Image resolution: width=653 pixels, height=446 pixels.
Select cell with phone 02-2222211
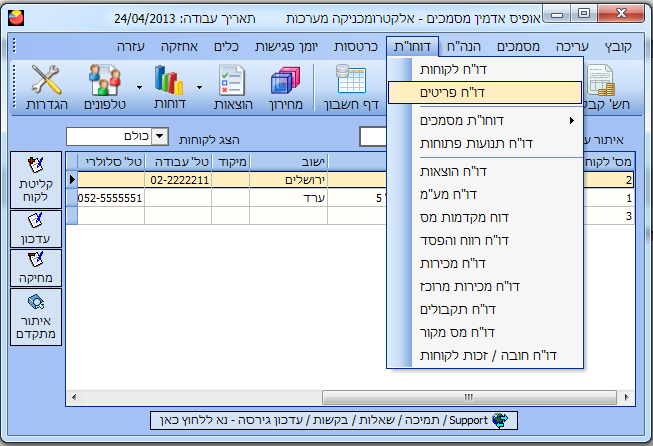click(x=178, y=180)
